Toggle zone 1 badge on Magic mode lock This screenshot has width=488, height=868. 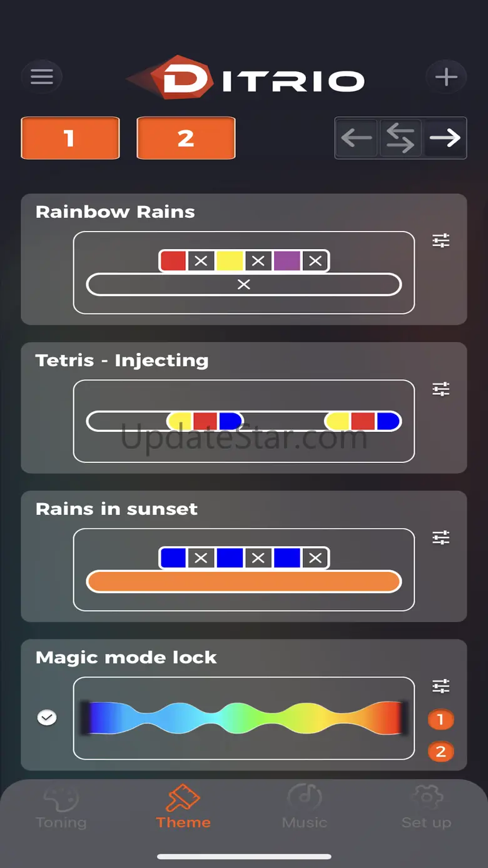click(x=440, y=720)
